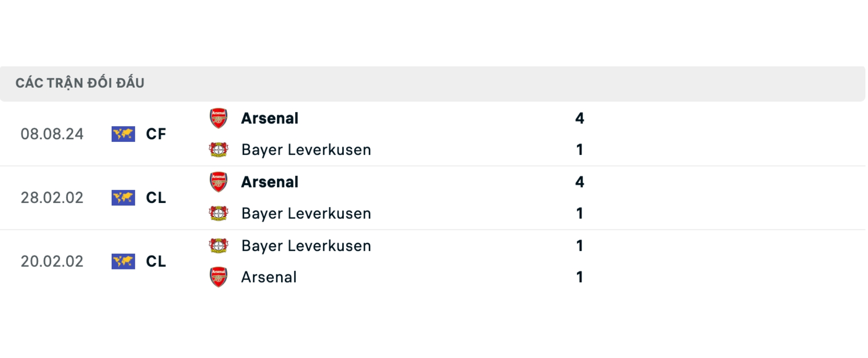Viewport: 868px width, 358px height.
Task: Click the world map flag beside the first CL label
Action: tap(123, 198)
